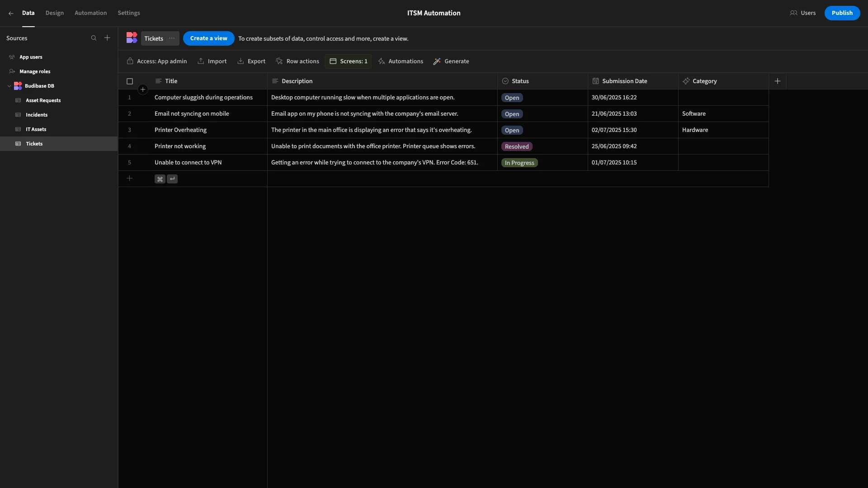
Task: Click the In Progress status badge
Action: pyautogui.click(x=519, y=163)
